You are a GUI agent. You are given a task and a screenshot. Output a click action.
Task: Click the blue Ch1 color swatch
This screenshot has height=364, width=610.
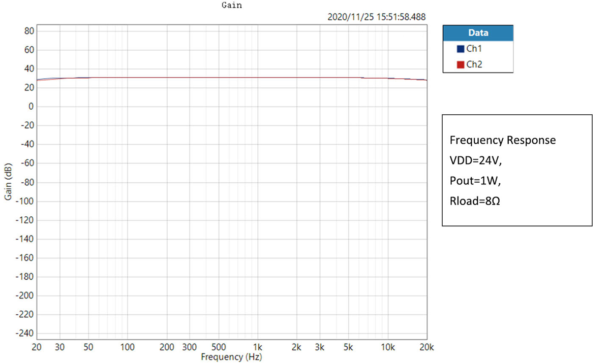(x=461, y=49)
